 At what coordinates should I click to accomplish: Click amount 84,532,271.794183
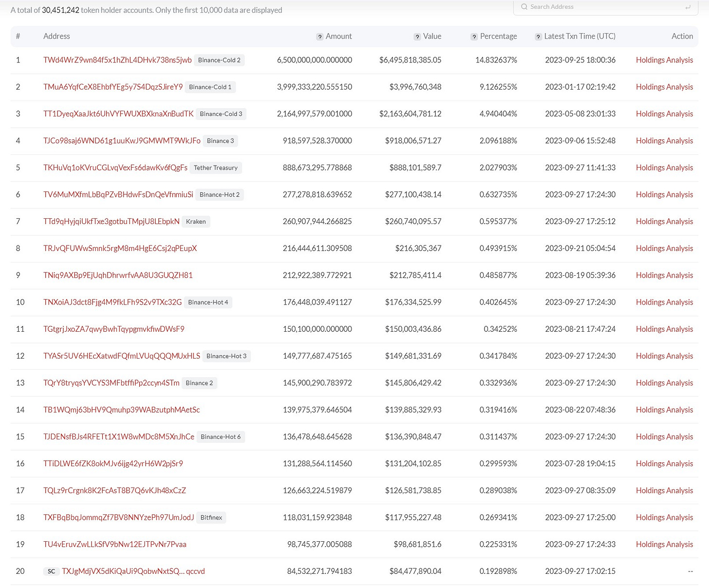coord(319,571)
